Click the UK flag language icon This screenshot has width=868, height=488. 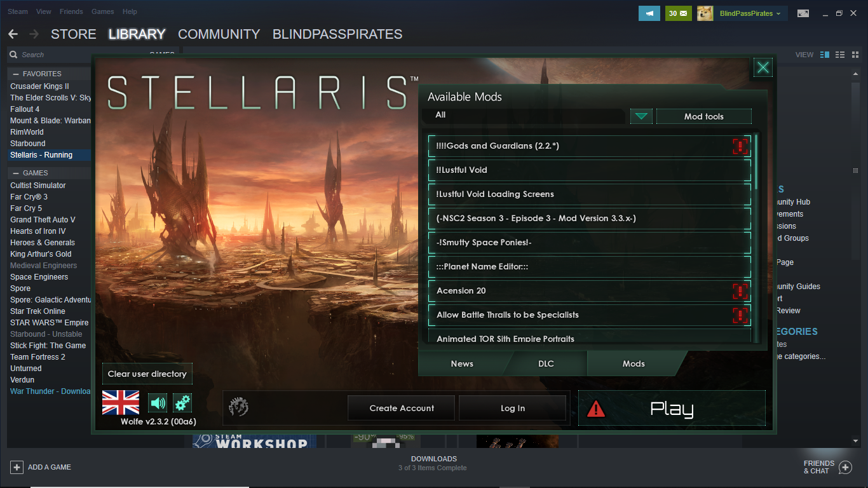tap(121, 403)
